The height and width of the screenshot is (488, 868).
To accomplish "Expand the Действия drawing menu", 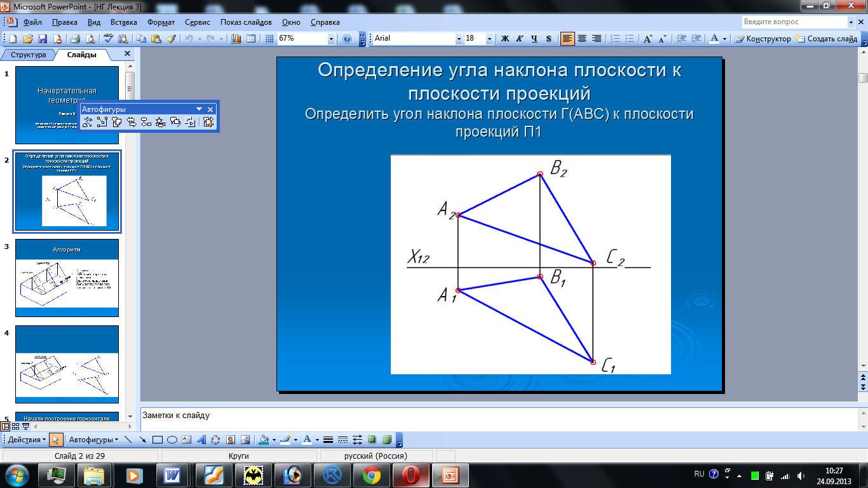I will (x=26, y=440).
